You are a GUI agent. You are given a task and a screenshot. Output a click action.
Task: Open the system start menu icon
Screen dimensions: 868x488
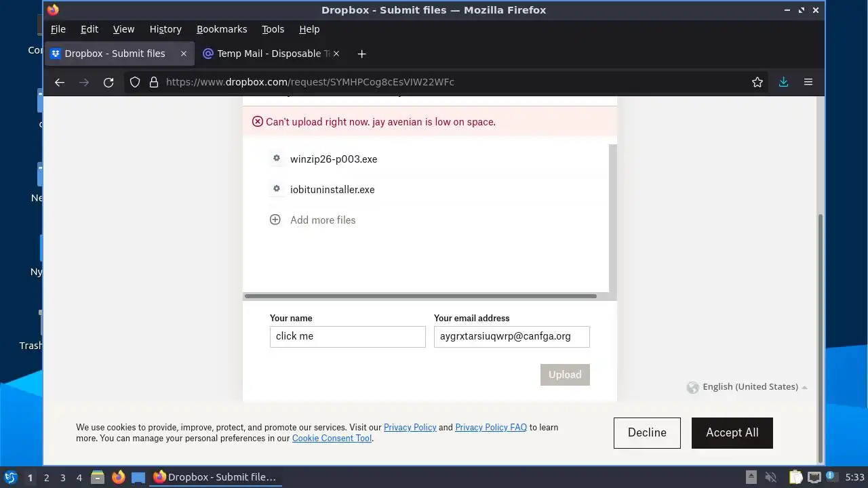pyautogui.click(x=11, y=477)
